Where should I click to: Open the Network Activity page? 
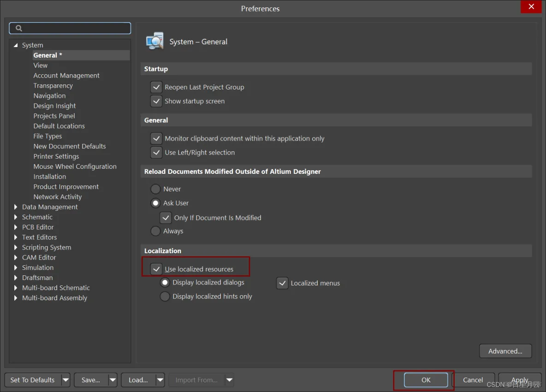click(x=58, y=197)
